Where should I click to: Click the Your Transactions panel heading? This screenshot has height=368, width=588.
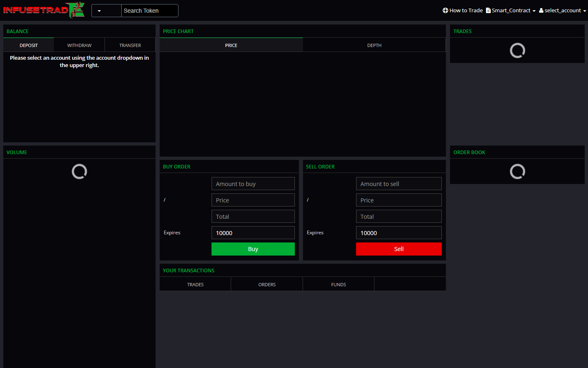coord(189,270)
